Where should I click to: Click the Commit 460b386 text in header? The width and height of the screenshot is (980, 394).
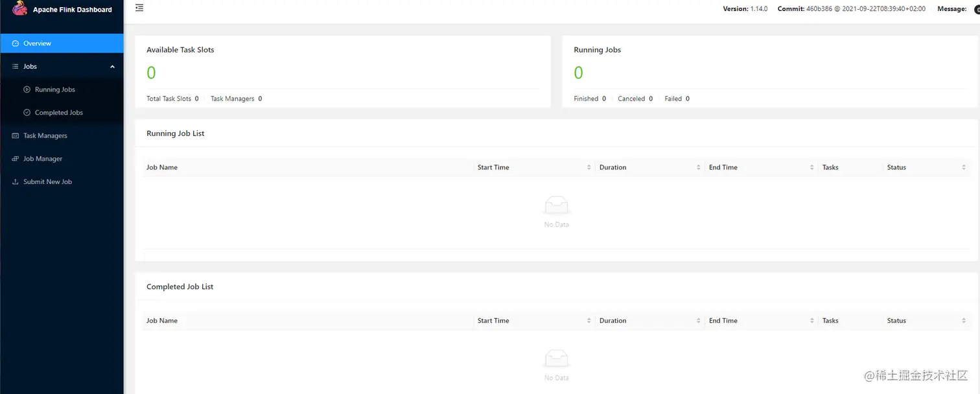852,9
